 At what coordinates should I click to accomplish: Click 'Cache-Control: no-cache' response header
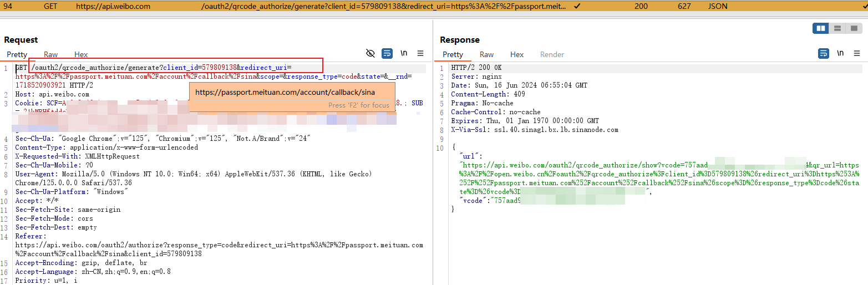(x=496, y=112)
